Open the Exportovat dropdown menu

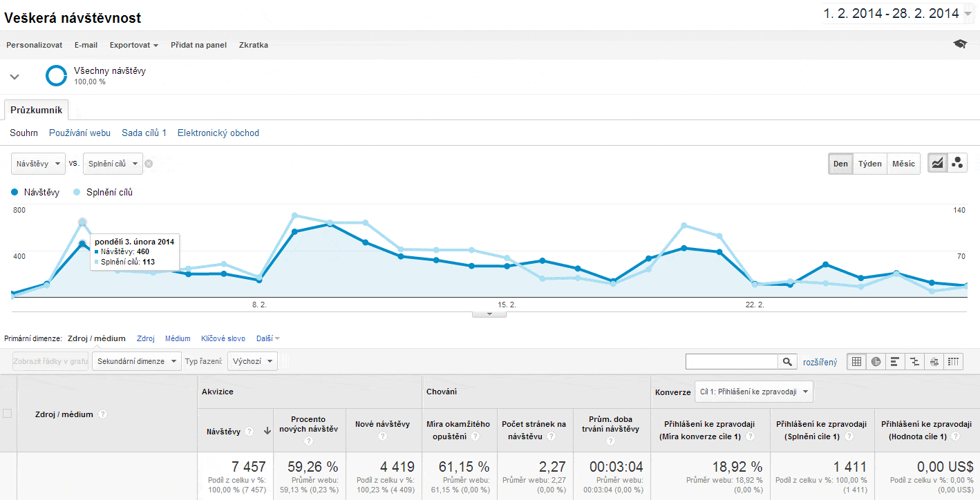click(134, 45)
